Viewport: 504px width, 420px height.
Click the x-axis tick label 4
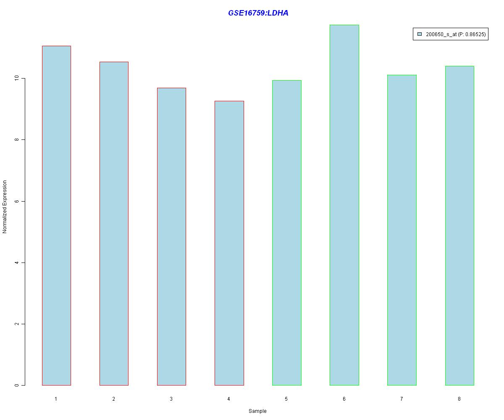pyautogui.click(x=228, y=399)
